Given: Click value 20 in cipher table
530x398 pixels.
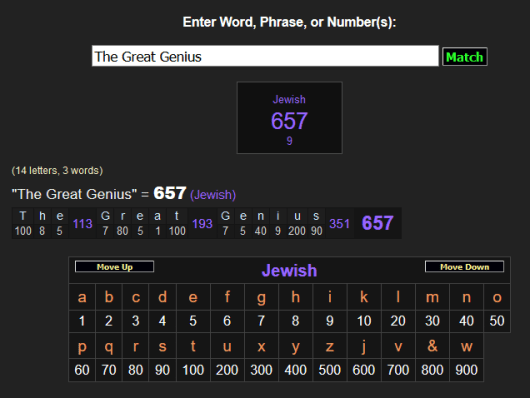Looking at the screenshot, I should pos(398,321).
